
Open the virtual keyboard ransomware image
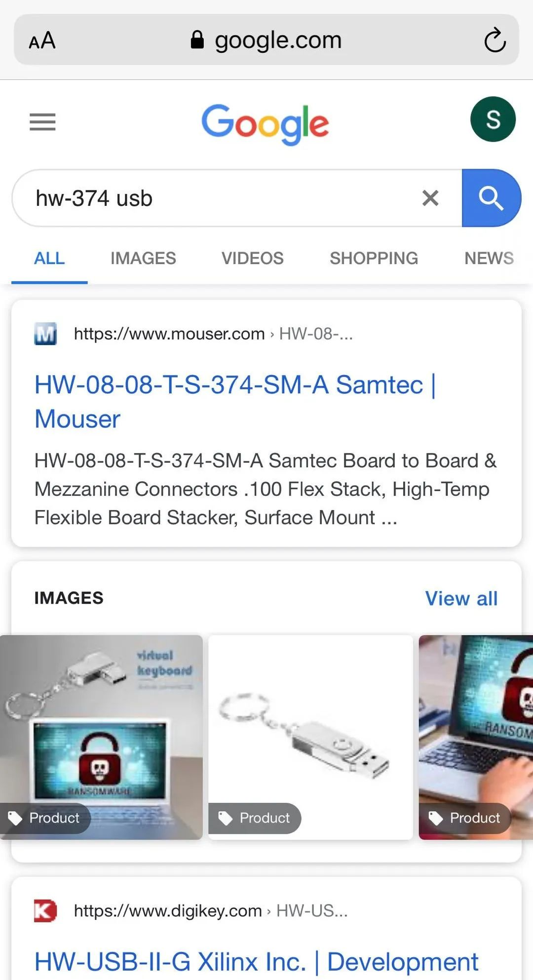[x=101, y=737]
